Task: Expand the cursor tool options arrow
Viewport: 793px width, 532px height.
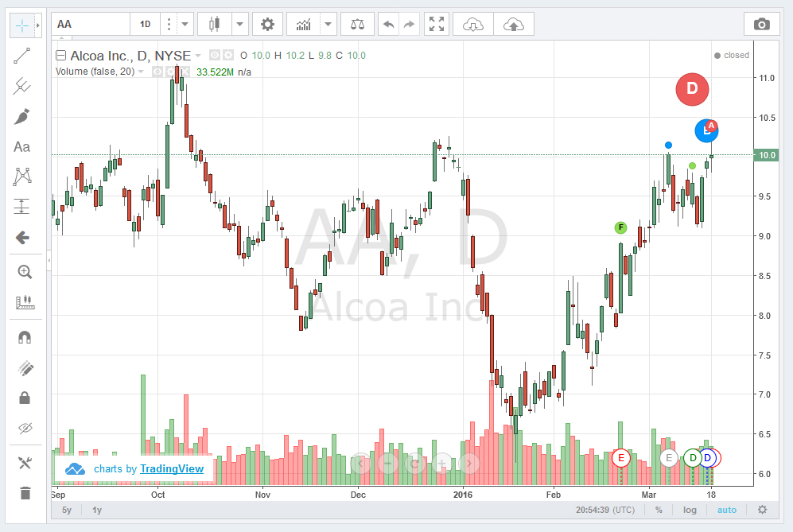Action: click(x=38, y=25)
